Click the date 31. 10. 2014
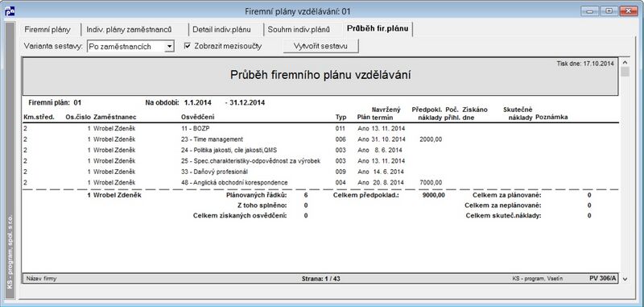The height and width of the screenshot is (307, 644). [389, 139]
